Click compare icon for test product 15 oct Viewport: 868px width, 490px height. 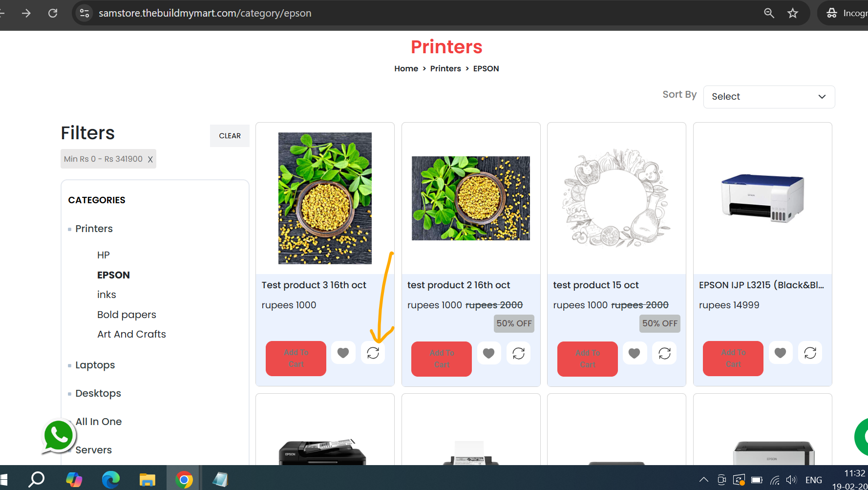665,353
